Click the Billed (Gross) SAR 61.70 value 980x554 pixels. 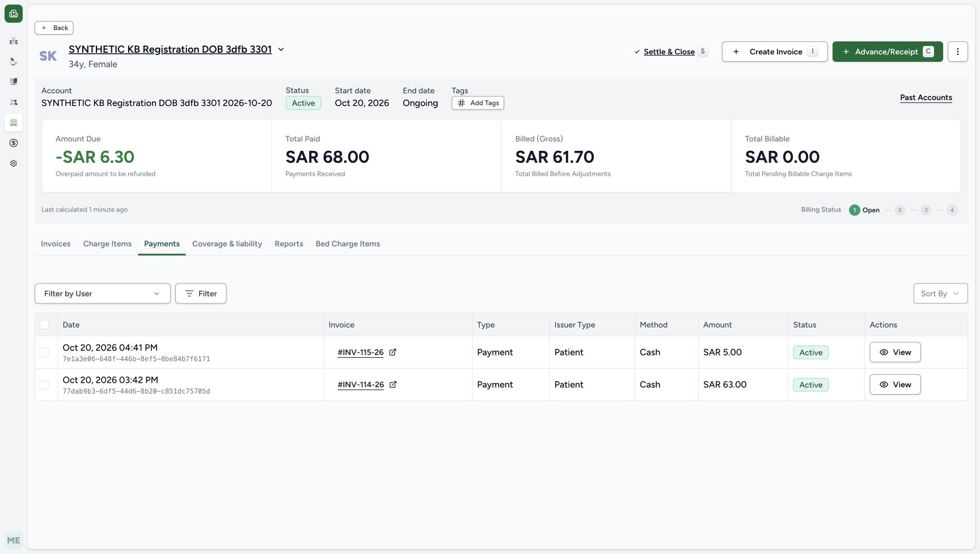(555, 157)
